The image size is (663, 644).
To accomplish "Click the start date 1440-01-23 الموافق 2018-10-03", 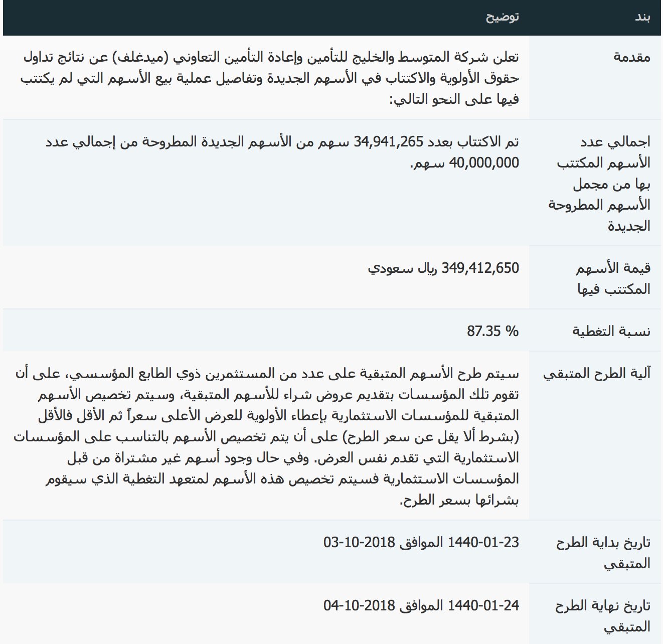I will pos(421,543).
